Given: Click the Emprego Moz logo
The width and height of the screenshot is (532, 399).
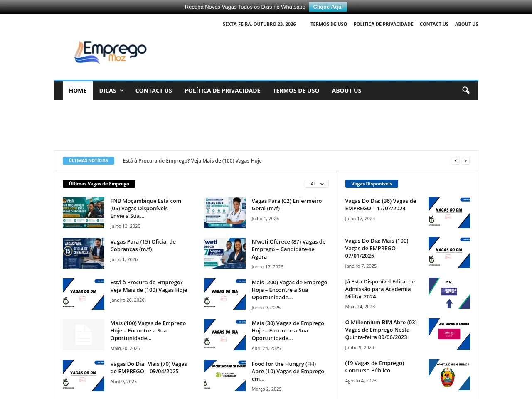Looking at the screenshot, I should 110,52.
